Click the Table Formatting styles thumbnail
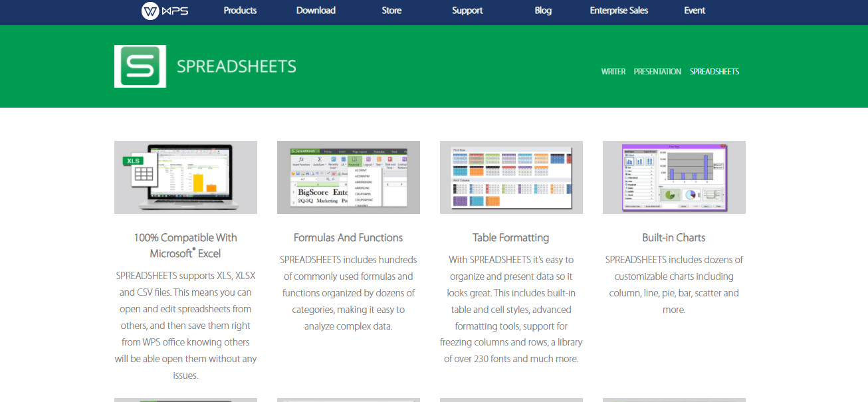Screen dimensions: 868x402 (511, 177)
